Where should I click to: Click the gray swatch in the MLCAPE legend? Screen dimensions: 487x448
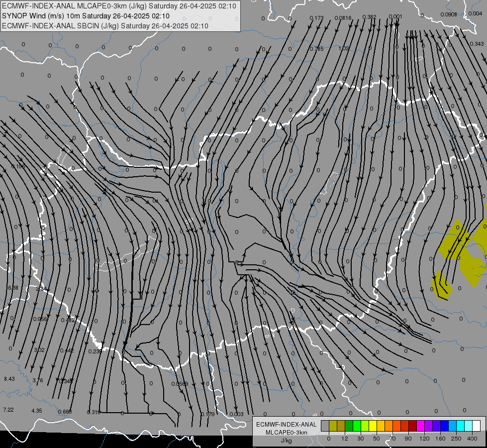pyautogui.click(x=325, y=426)
